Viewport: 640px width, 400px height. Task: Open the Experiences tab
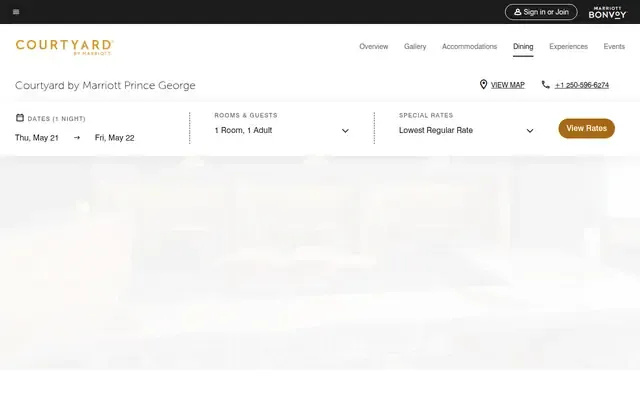point(568,47)
